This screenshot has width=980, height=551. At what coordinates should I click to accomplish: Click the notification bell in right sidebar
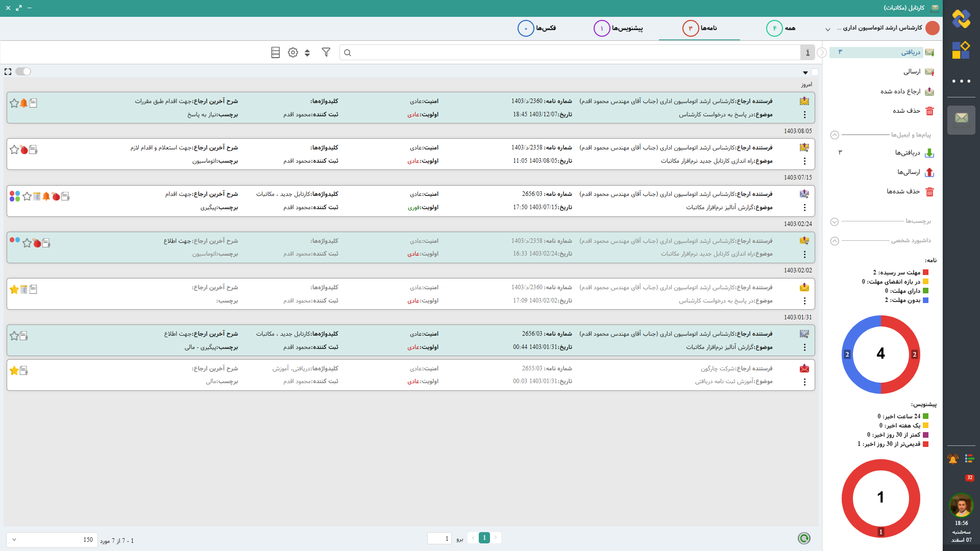click(952, 459)
